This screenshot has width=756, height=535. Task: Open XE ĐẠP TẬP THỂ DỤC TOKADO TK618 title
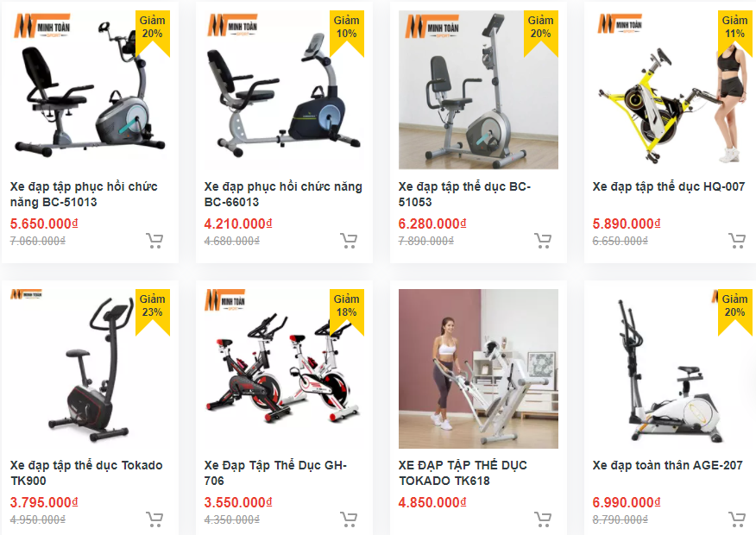point(463,473)
